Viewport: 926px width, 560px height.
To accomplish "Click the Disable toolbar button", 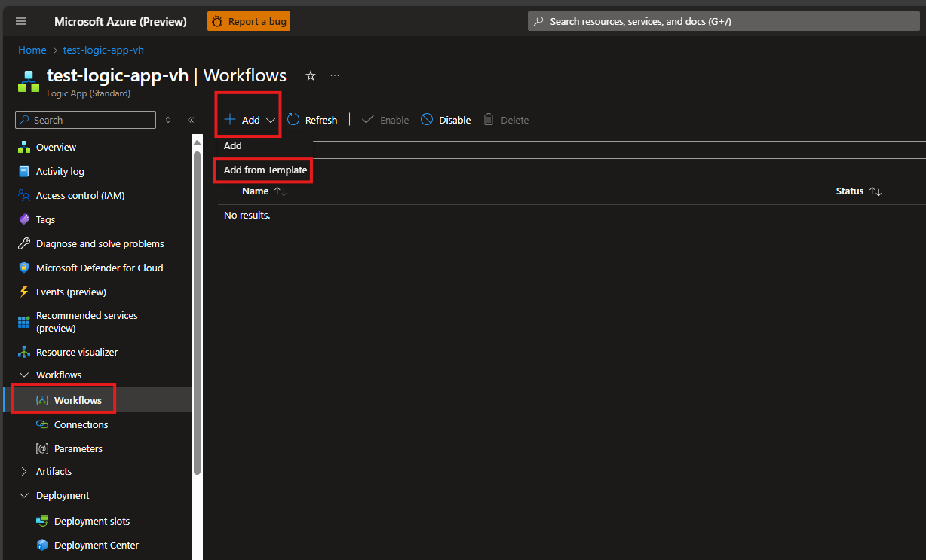I will [446, 120].
